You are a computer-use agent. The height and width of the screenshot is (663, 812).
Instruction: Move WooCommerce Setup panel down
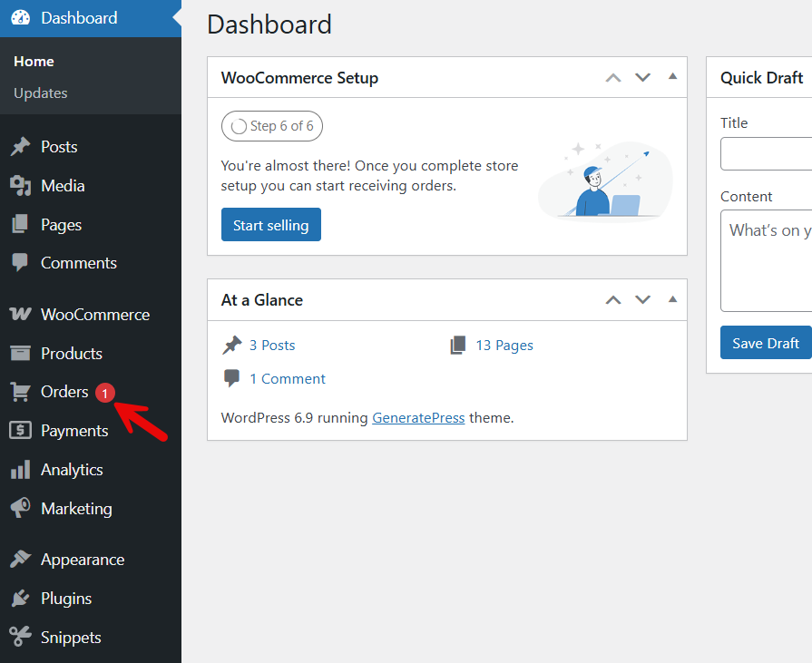pos(643,78)
